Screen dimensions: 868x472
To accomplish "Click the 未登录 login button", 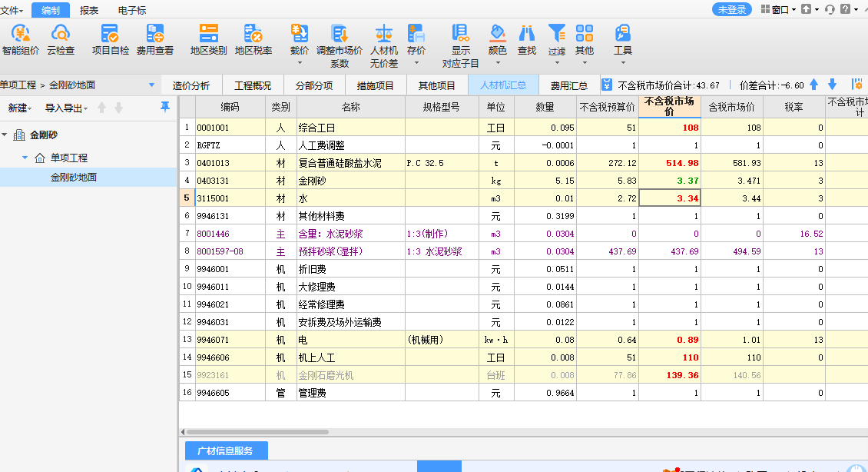I will [732, 9].
